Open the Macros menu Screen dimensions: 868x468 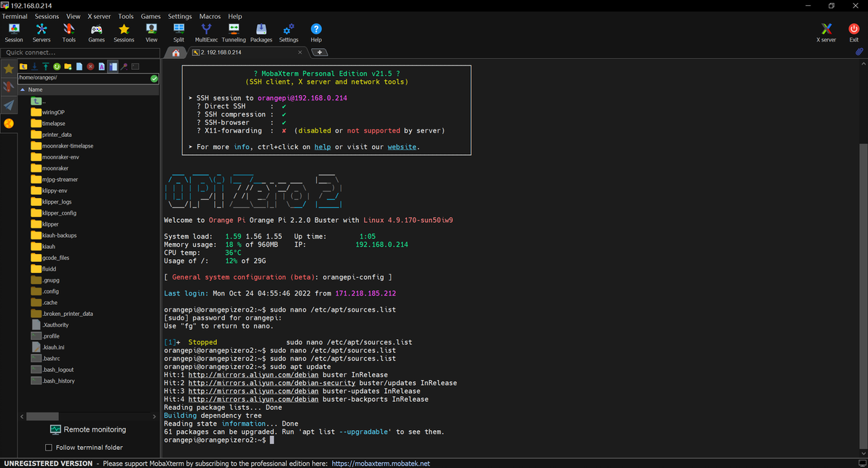click(x=210, y=16)
